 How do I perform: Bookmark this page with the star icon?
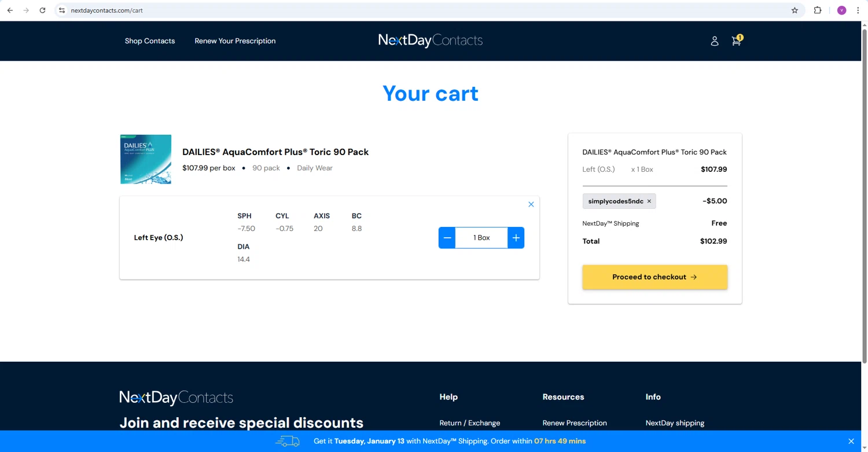pos(795,10)
